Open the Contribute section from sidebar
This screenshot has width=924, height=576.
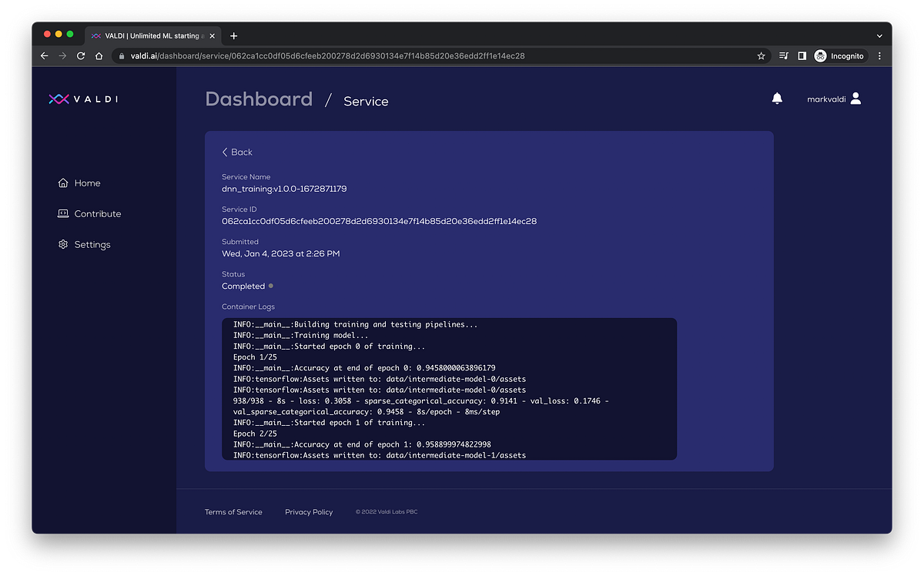click(x=96, y=213)
